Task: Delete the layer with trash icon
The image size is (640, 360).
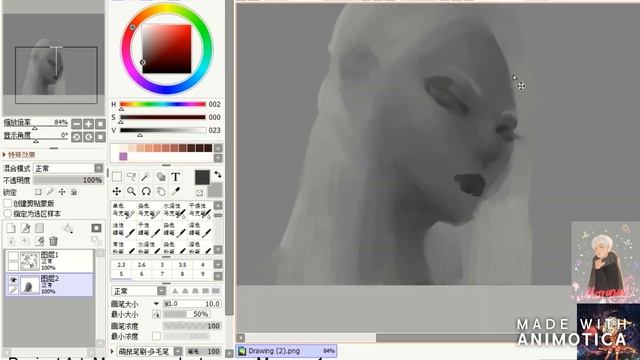Action: coord(53,241)
